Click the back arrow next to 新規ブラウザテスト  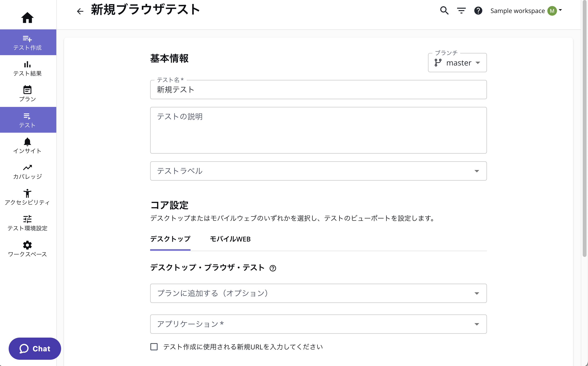80,11
